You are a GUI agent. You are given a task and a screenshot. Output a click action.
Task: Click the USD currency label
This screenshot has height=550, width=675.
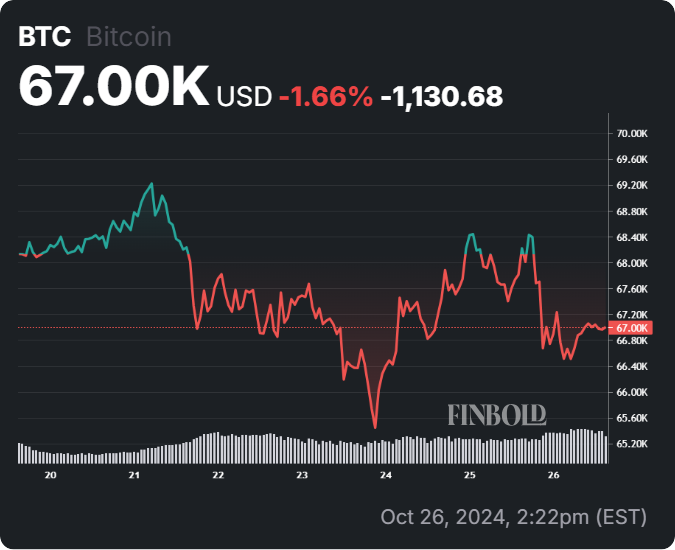(244, 96)
